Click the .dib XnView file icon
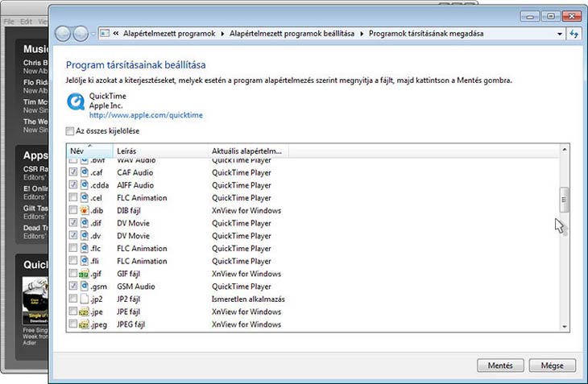The height and width of the screenshot is (384, 588). click(x=85, y=210)
